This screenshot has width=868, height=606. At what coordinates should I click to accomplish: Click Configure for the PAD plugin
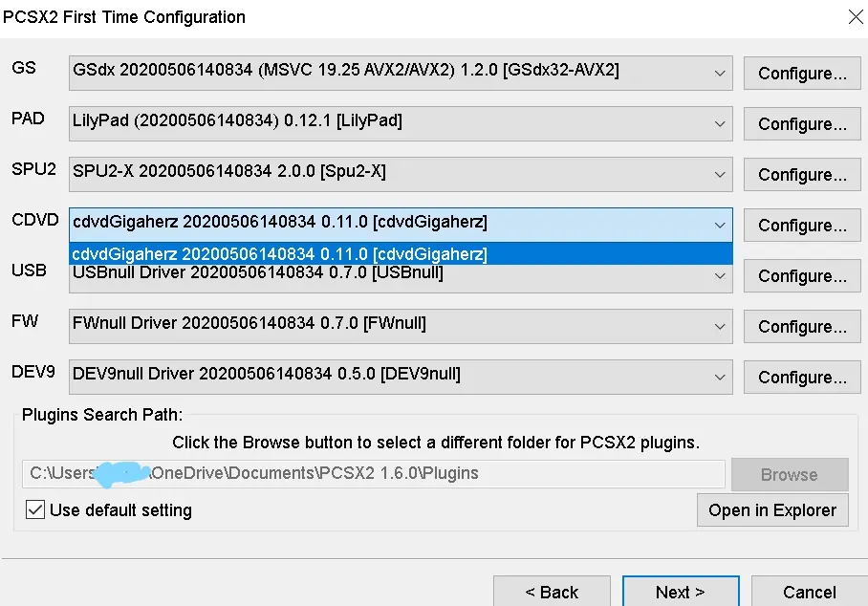point(802,124)
